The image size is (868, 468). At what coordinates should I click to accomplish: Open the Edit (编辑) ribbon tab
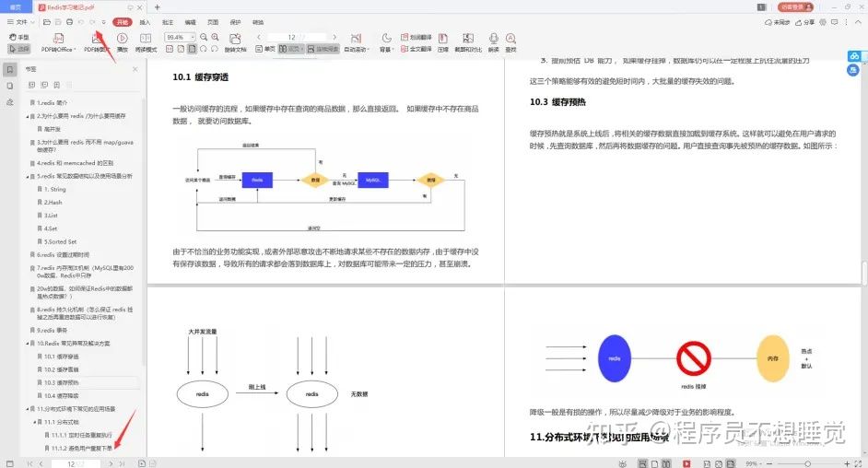191,22
